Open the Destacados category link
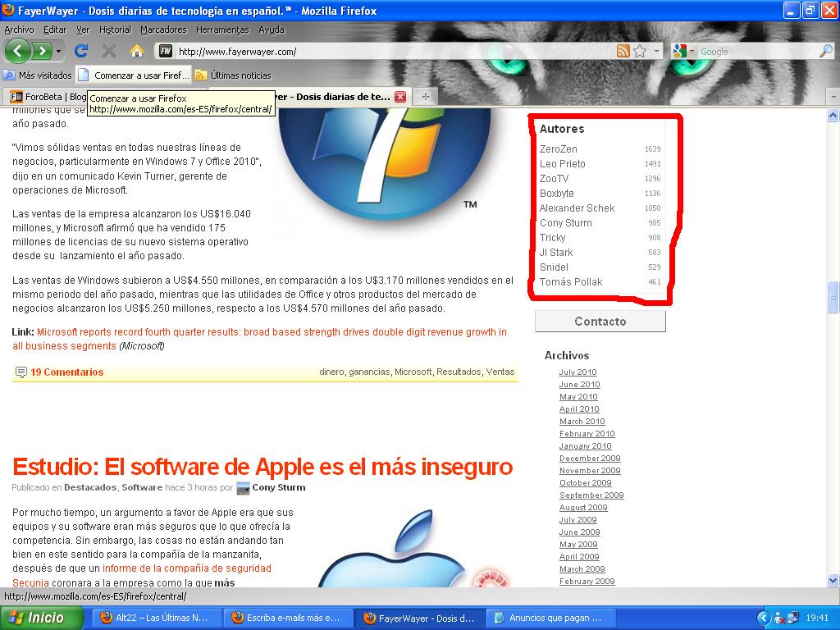The image size is (840, 630). point(90,487)
